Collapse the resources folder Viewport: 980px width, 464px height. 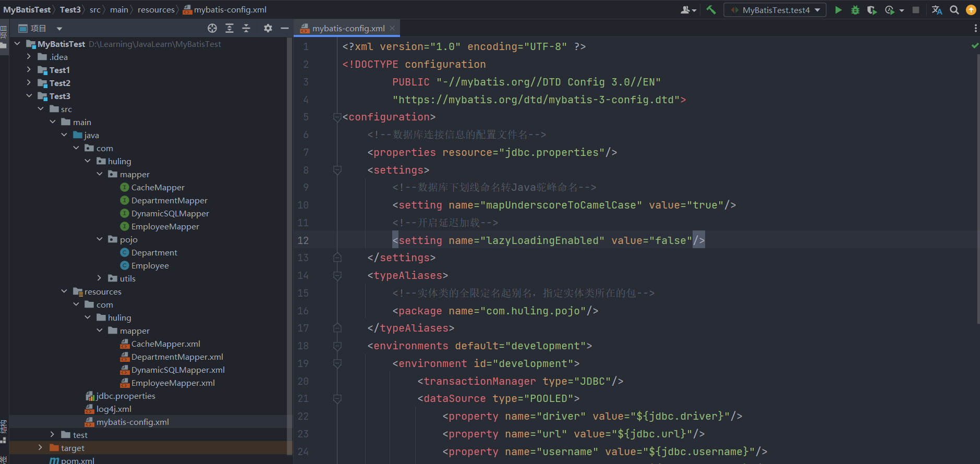[64, 291]
